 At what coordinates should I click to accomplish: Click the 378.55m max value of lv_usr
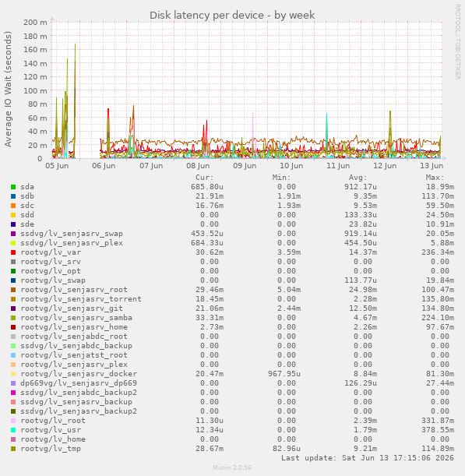pyautogui.click(x=438, y=430)
